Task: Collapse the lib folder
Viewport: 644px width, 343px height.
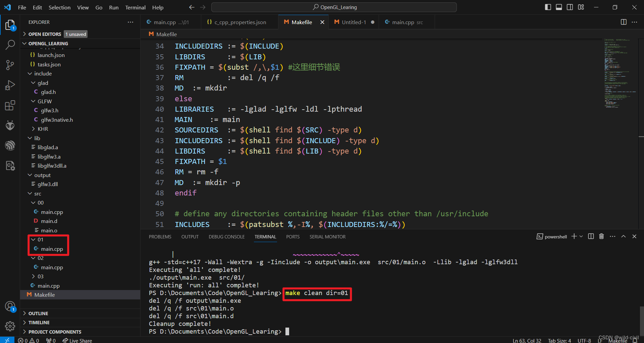Action: click(x=80, y=138)
